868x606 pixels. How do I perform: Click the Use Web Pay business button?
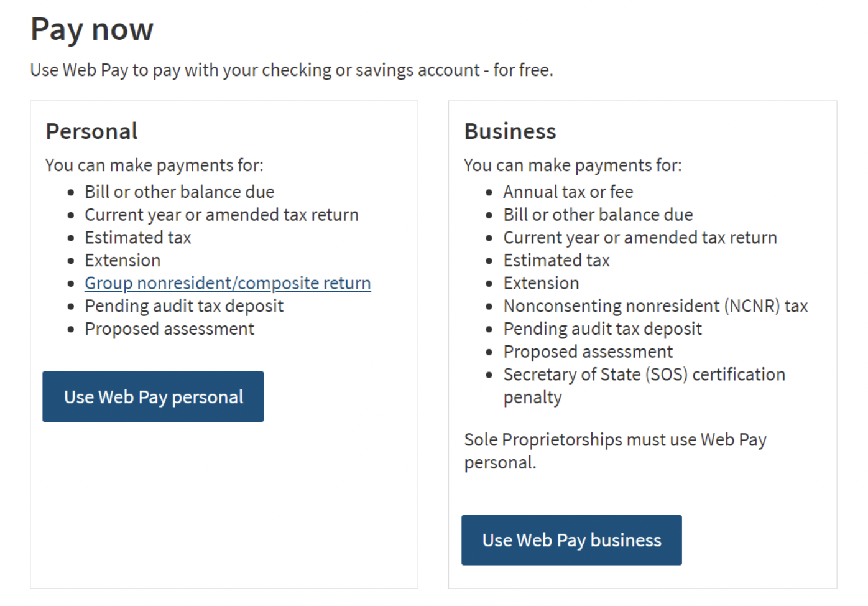point(571,539)
